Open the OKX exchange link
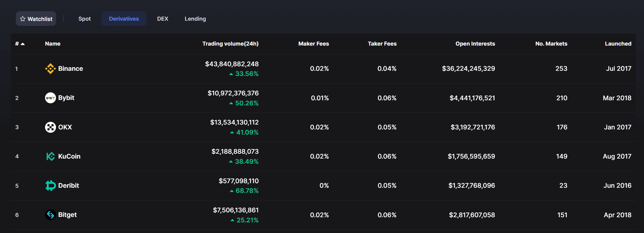This screenshot has width=644, height=233. coord(65,127)
